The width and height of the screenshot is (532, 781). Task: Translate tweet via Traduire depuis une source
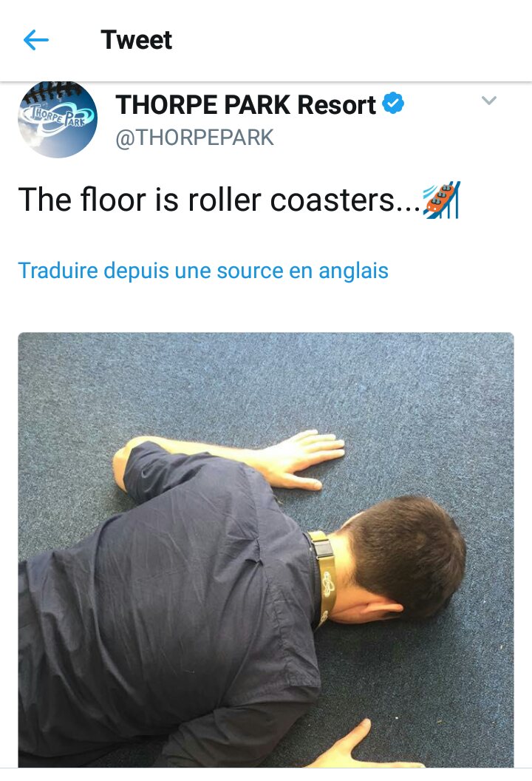(x=203, y=271)
